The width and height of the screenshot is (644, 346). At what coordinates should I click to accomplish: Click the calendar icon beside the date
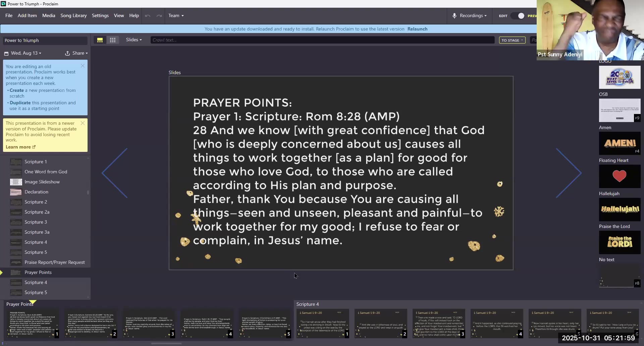click(6, 53)
